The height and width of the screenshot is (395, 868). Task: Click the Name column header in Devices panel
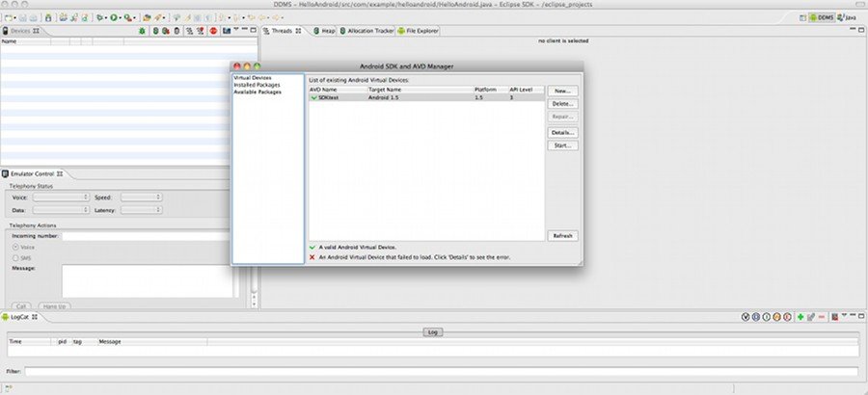point(25,41)
